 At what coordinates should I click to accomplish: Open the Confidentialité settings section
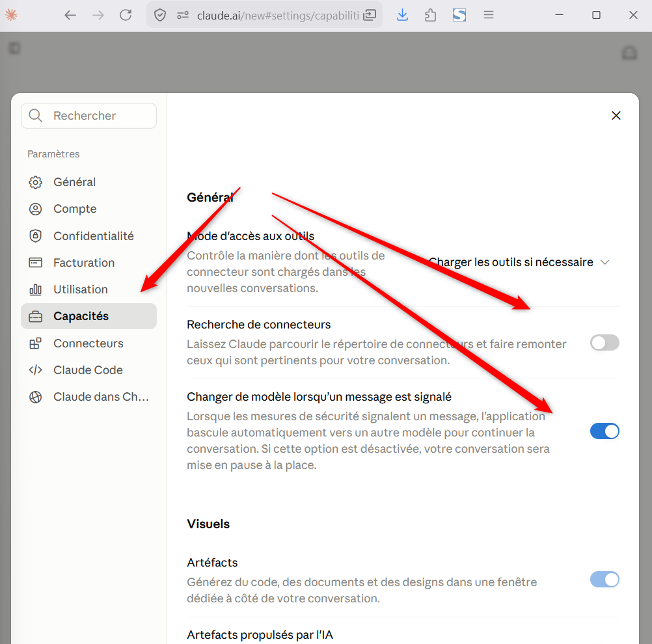[88, 235]
